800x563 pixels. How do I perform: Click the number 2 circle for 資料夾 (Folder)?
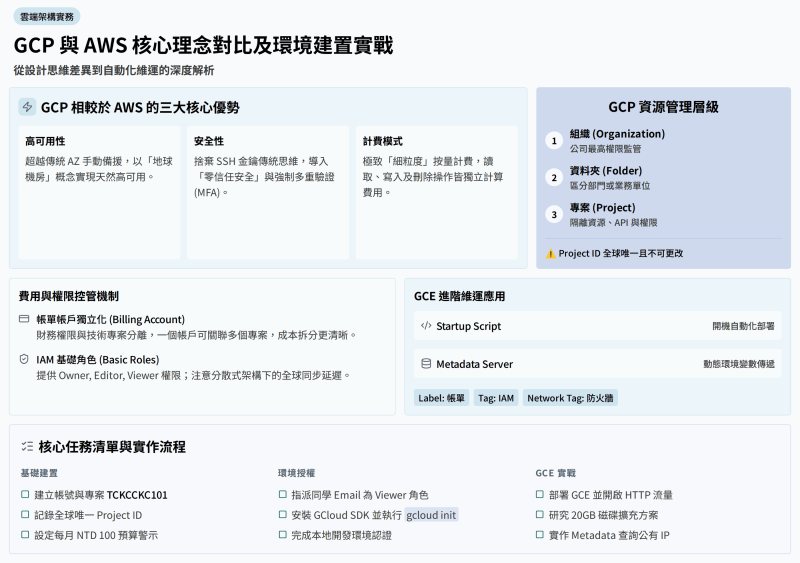click(x=554, y=178)
